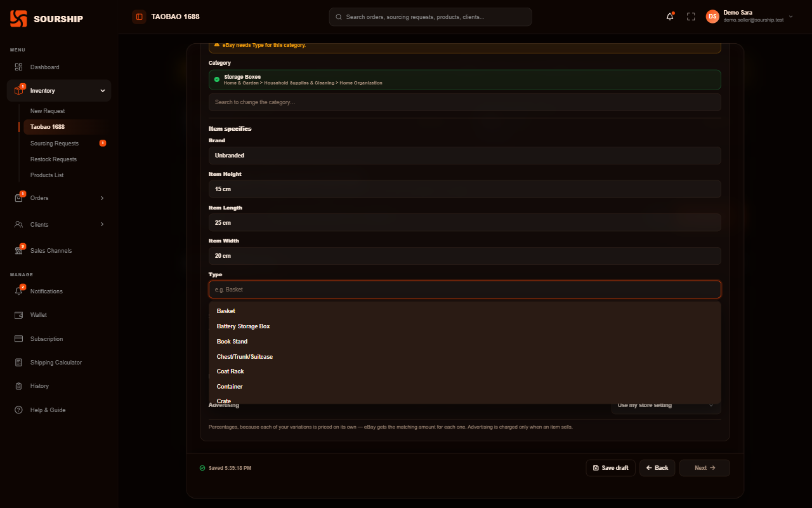Open New Request in the sidebar
This screenshot has height=508, width=812.
(48, 111)
